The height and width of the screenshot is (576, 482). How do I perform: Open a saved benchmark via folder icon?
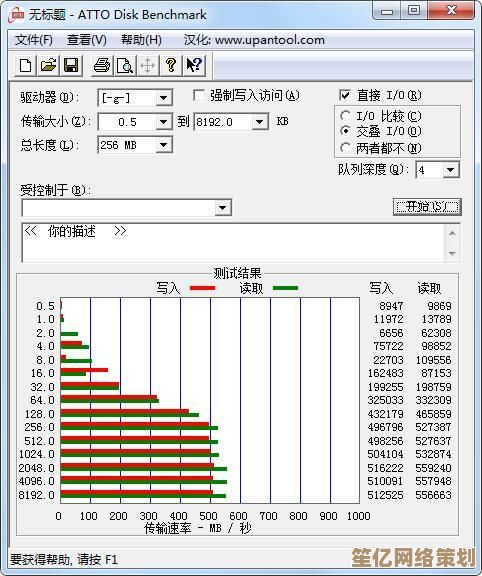[x=48, y=66]
